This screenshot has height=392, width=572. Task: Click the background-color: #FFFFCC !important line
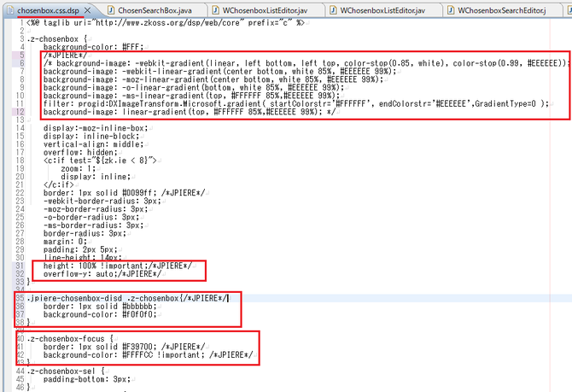coord(148,354)
